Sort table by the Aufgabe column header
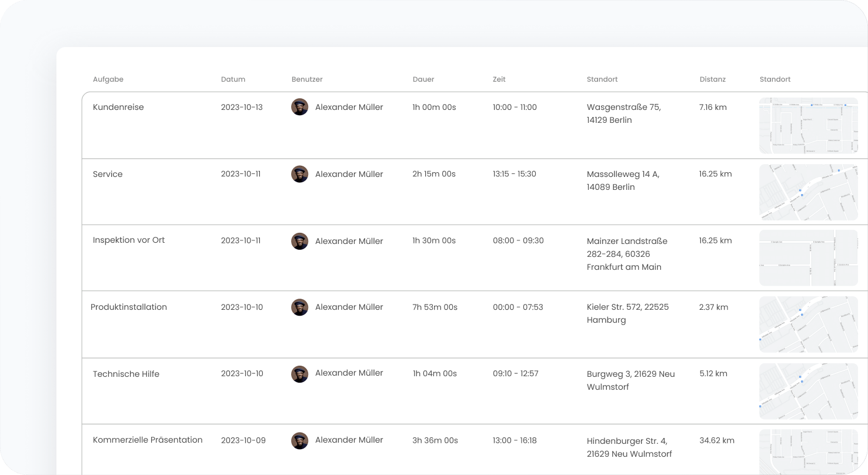This screenshot has height=475, width=868. tap(108, 79)
